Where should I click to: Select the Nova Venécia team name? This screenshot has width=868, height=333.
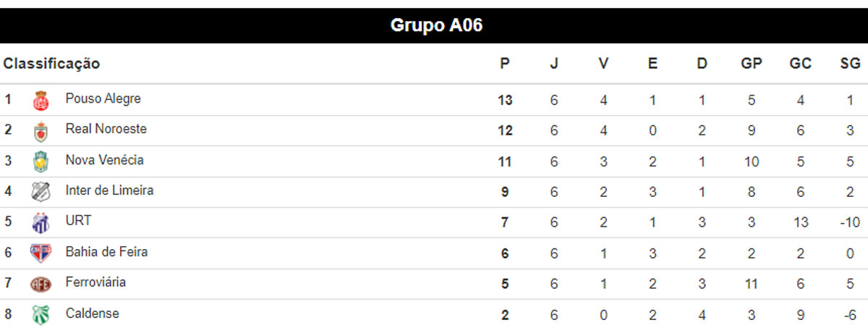105,159
